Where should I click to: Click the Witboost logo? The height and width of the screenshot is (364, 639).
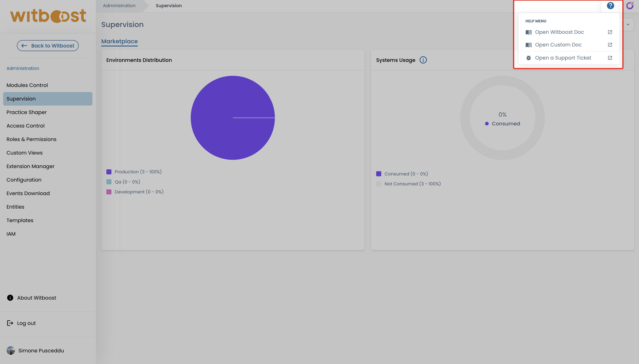48,16
